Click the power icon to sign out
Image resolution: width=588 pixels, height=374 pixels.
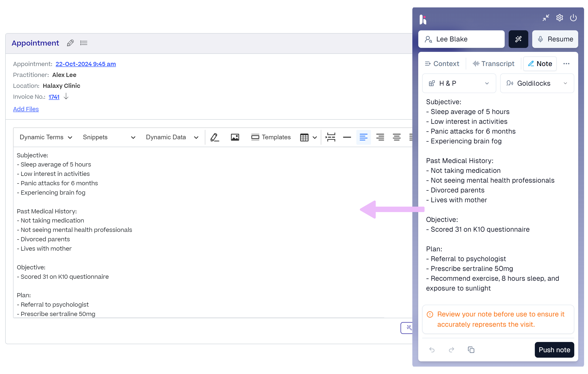coord(574,17)
